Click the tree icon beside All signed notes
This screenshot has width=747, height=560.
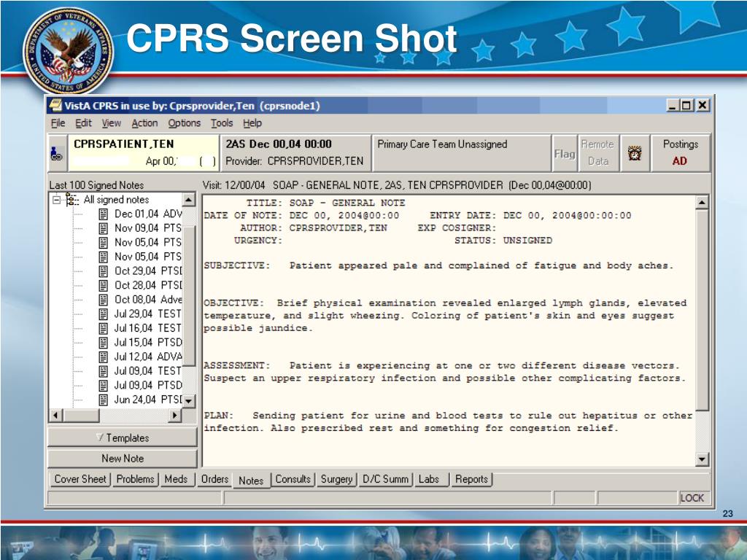[x=72, y=200]
